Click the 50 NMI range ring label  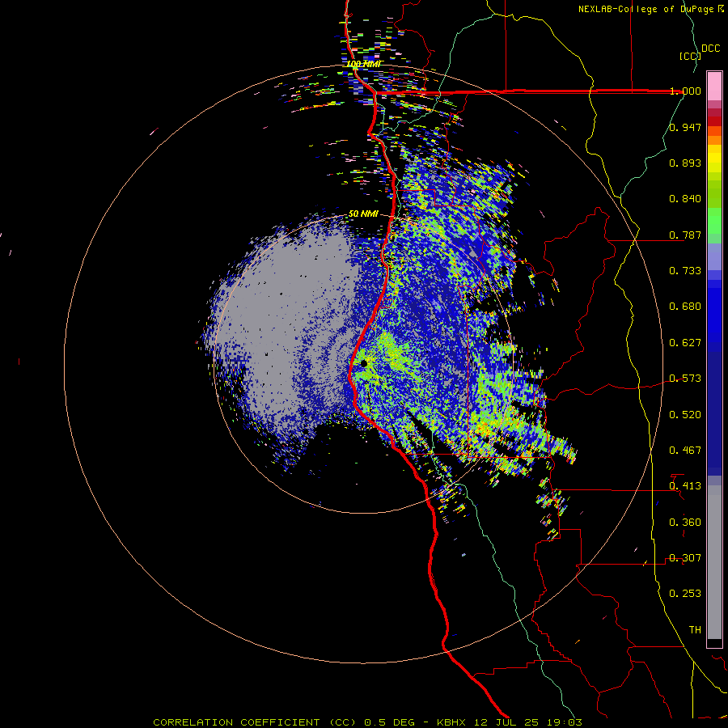[x=363, y=214]
